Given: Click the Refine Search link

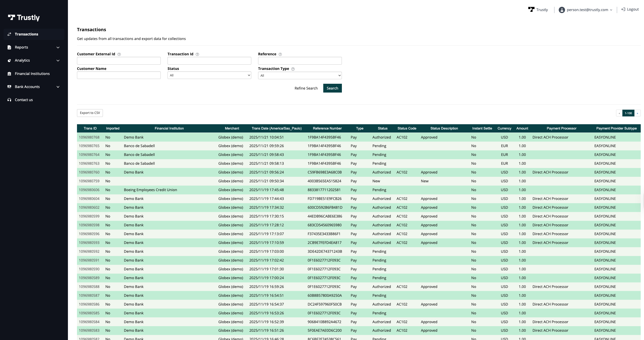Looking at the screenshot, I should (x=306, y=88).
